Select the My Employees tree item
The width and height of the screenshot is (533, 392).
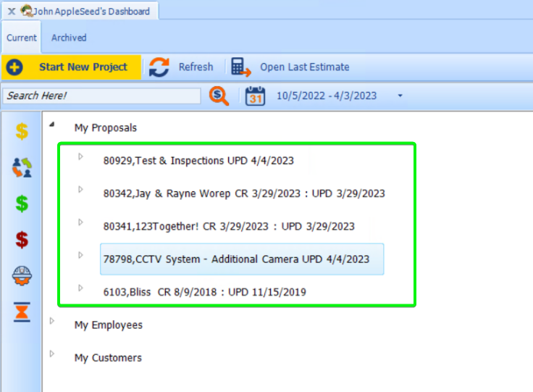[109, 325]
